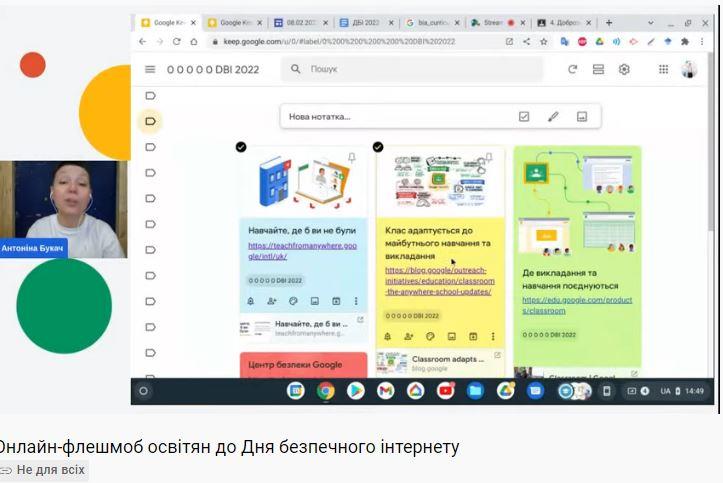Open the blog.google outreach-initiatives link in yellow note

(x=440, y=281)
